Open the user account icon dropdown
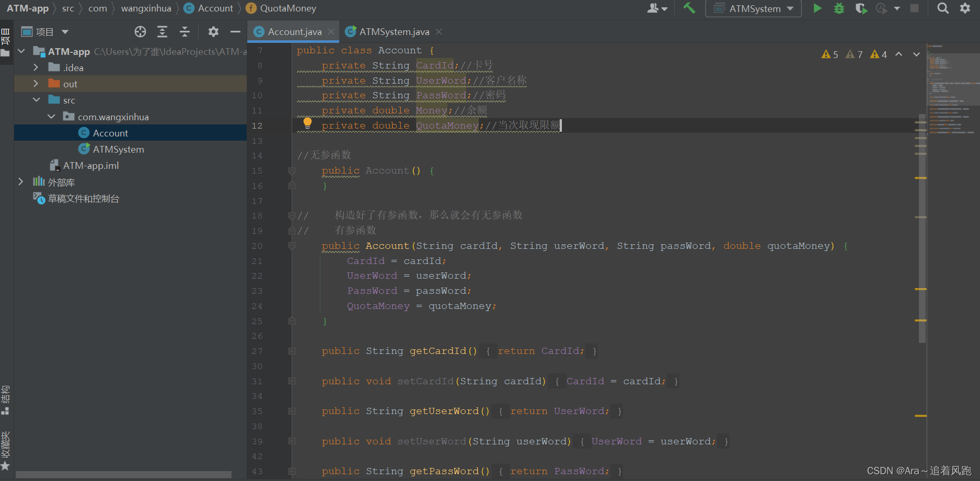 pos(658,8)
